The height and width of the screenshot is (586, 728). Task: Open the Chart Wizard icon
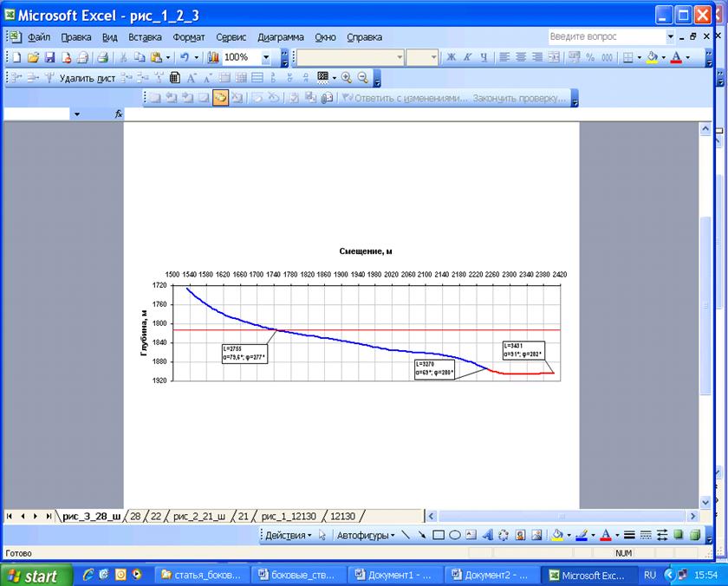(212, 57)
